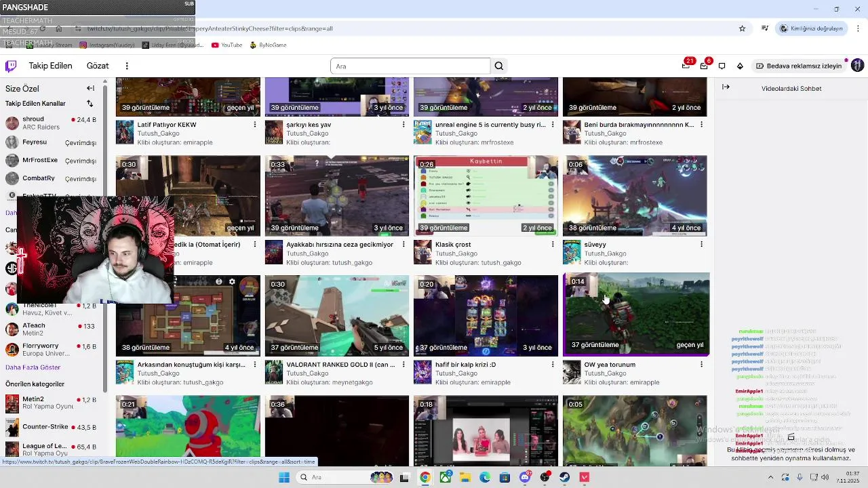Viewport: 868px width, 488px height.
Task: Open game box art beside OW yea torunum
Action: [572, 372]
